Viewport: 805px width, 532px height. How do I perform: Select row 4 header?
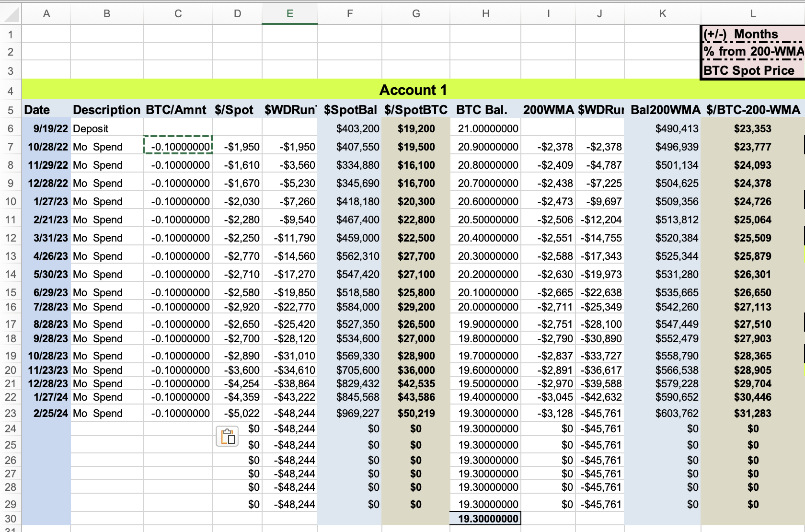pyautogui.click(x=11, y=90)
